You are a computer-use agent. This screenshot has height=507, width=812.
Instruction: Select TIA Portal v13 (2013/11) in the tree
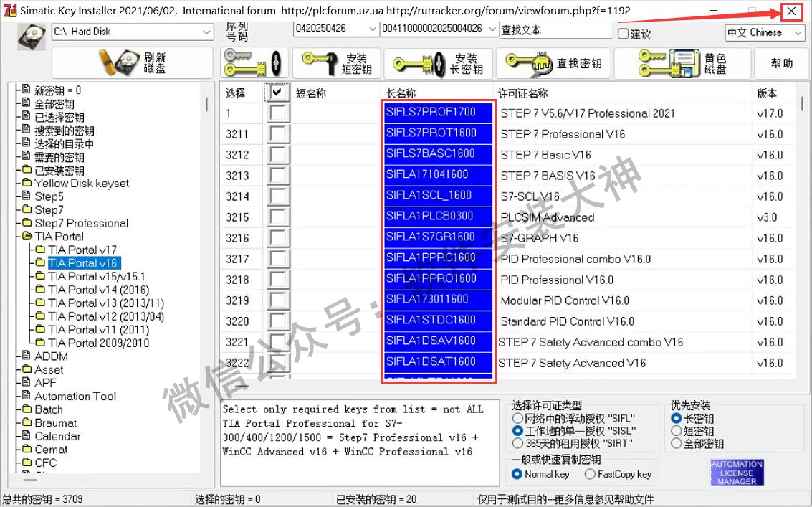(106, 303)
